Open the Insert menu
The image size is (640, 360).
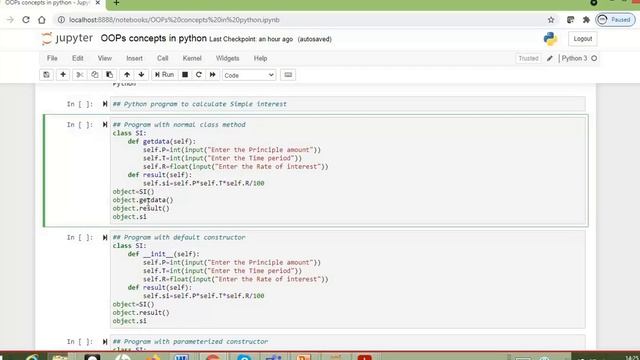coord(134,58)
